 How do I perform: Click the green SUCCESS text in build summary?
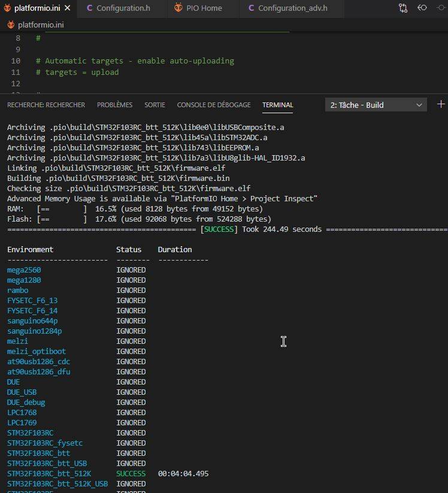pyautogui.click(x=219, y=229)
